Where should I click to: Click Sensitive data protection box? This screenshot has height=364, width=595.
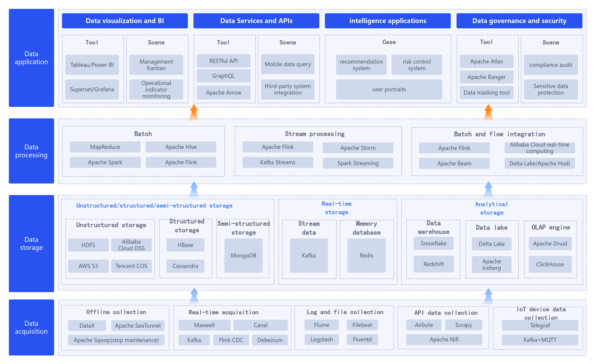(x=550, y=89)
